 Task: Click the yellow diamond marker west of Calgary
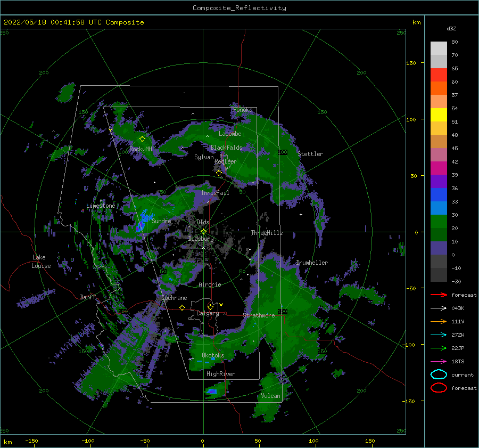(x=183, y=307)
